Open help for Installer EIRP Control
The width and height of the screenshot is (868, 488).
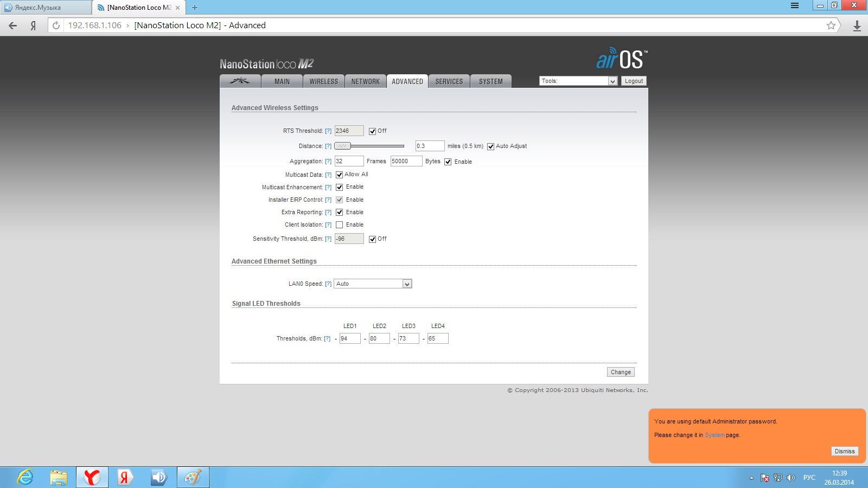point(328,200)
